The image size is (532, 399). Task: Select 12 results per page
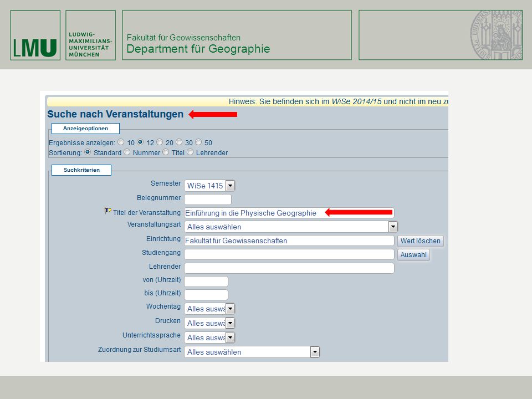[x=140, y=142]
